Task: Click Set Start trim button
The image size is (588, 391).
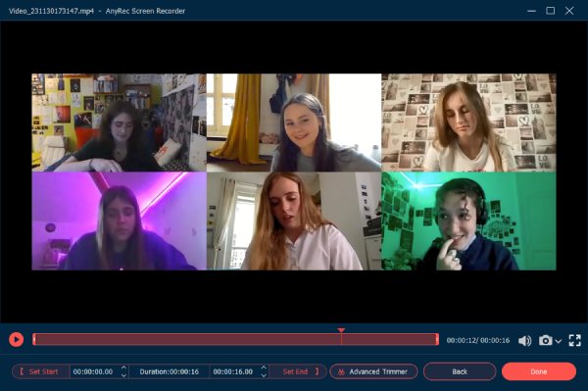Action: pos(40,371)
